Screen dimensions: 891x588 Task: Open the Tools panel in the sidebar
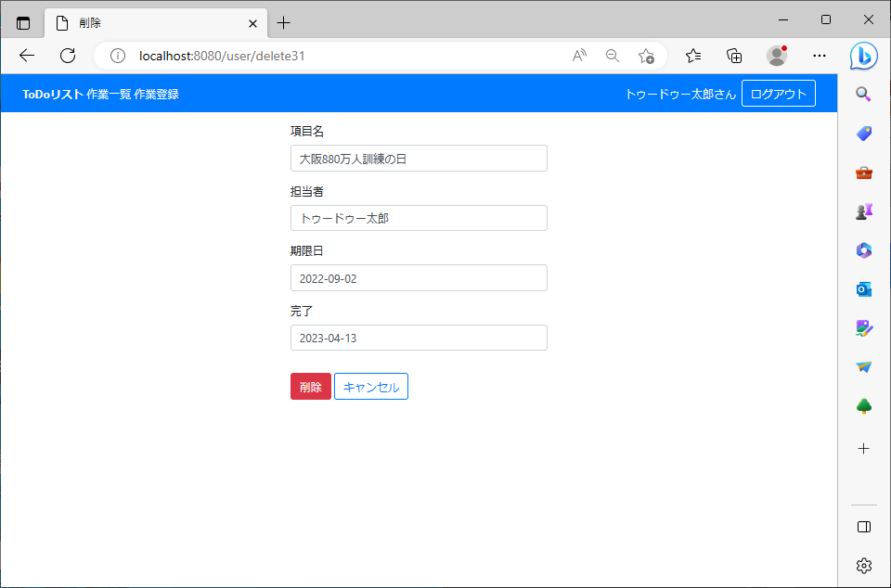[x=863, y=173]
